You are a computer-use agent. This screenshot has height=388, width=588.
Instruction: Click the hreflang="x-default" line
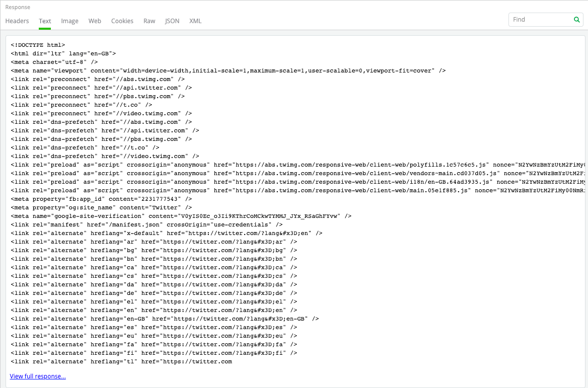167,234
